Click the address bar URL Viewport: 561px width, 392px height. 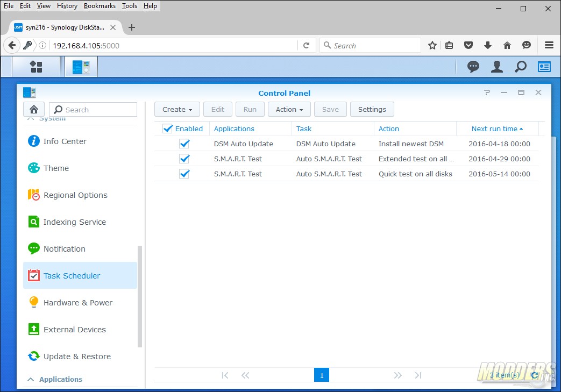point(86,46)
